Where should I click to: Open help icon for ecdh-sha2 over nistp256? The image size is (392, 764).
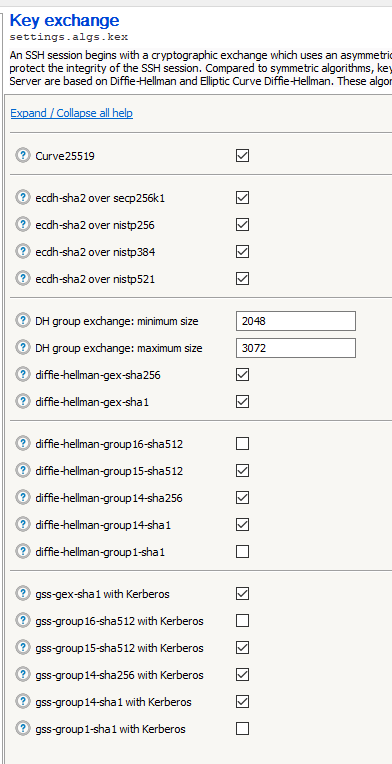click(x=22, y=224)
